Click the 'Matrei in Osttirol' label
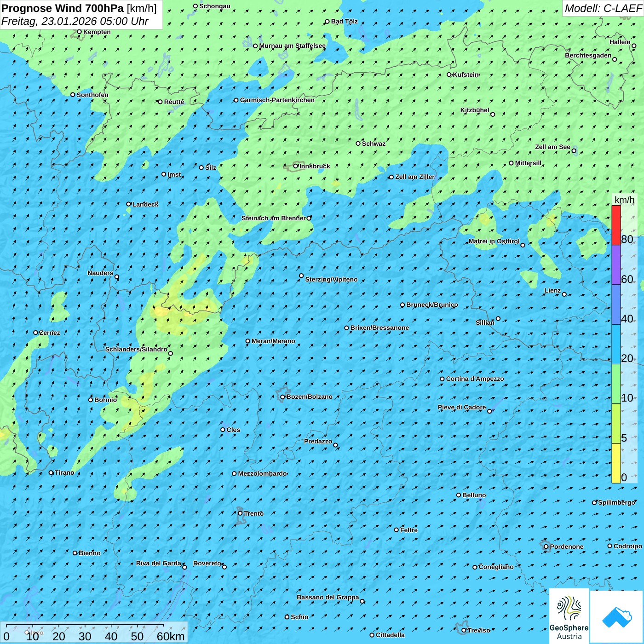 tap(494, 241)
